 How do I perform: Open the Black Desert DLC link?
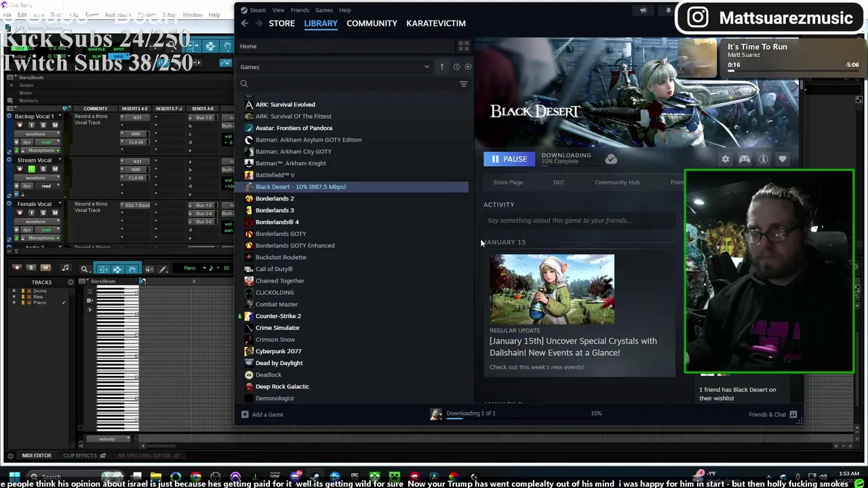[559, 182]
